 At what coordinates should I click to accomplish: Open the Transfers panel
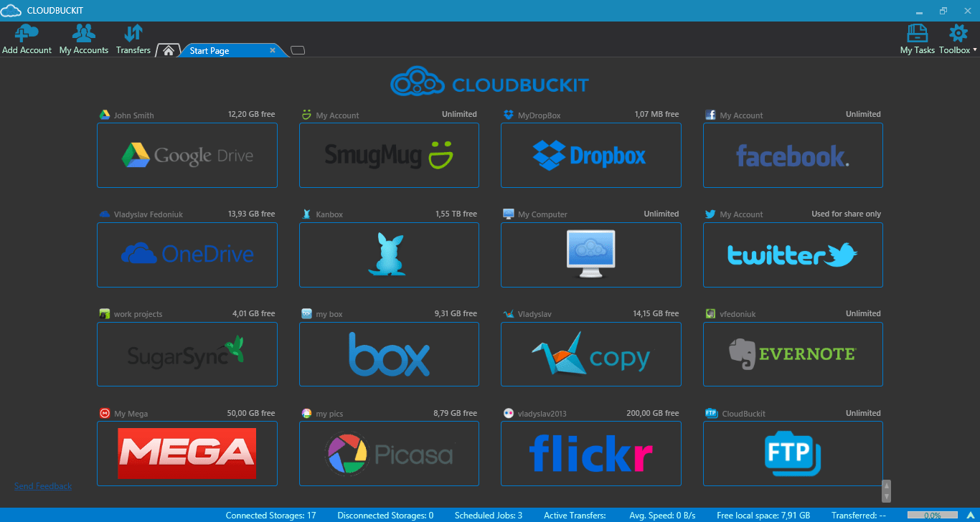[133, 39]
